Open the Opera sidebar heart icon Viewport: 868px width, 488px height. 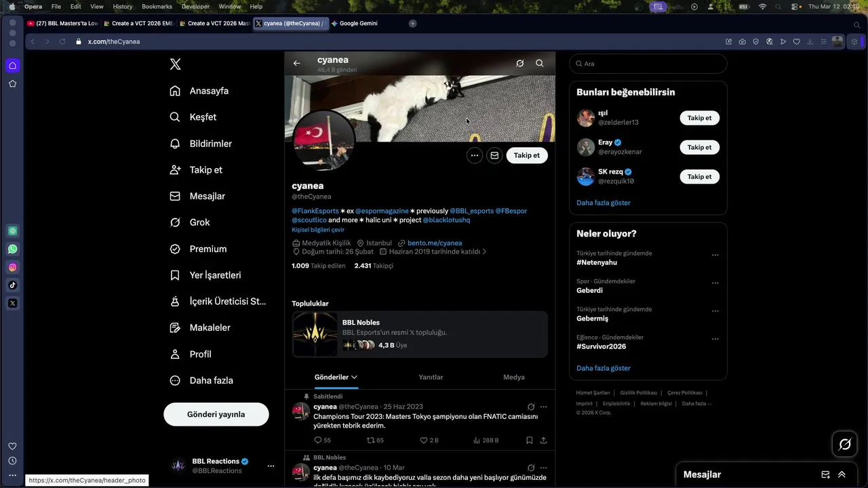point(12,446)
